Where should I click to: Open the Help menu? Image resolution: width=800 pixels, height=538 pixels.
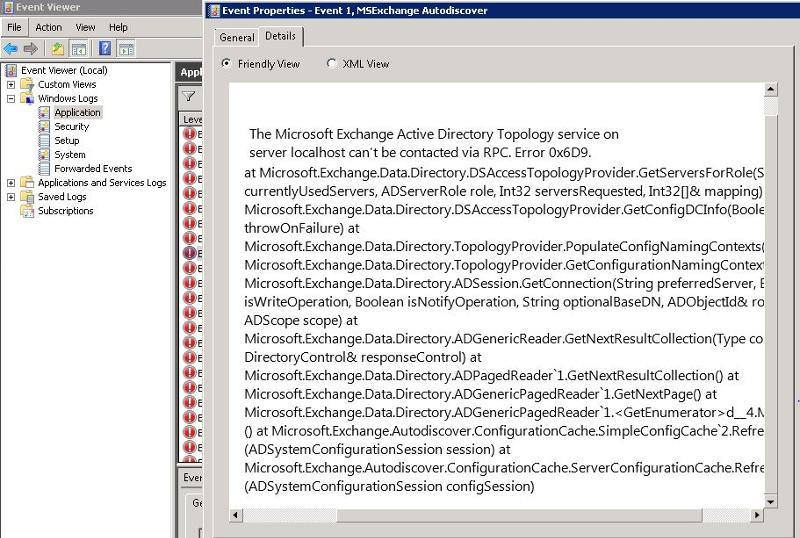pos(118,28)
